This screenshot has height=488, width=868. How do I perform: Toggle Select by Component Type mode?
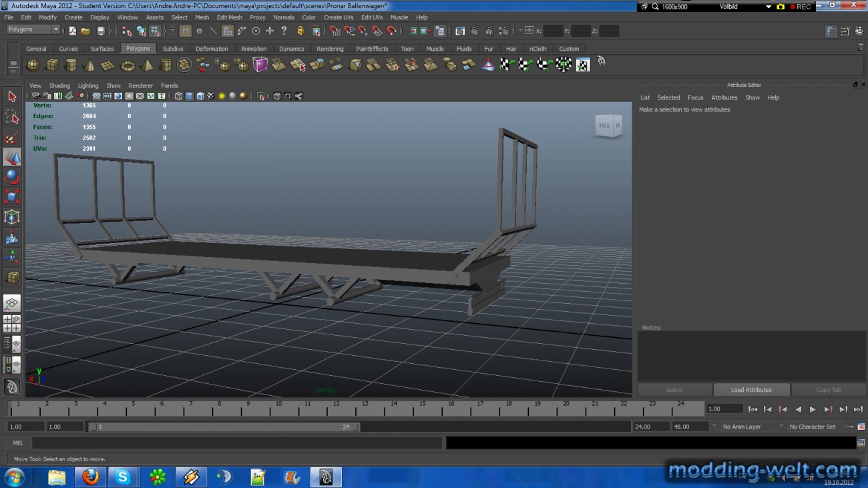coord(155,31)
